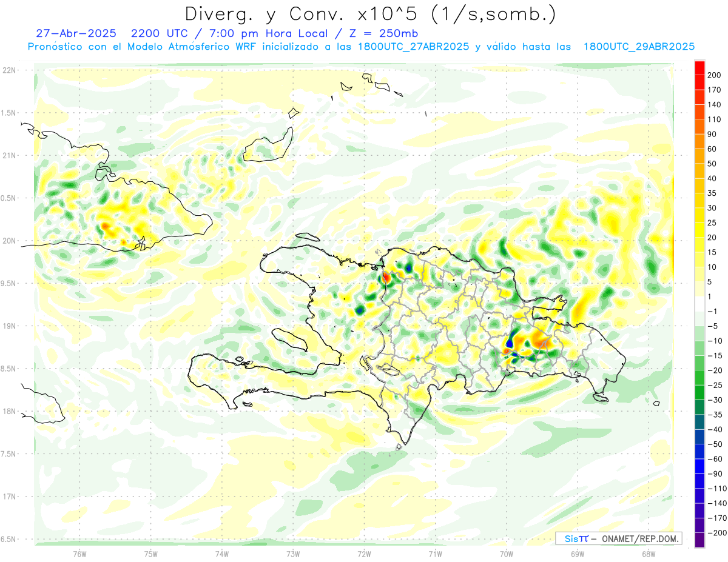Viewport: 728px width, 562px height.
Task: Click the orange swatch between 60 and 90
Action: (x=699, y=141)
